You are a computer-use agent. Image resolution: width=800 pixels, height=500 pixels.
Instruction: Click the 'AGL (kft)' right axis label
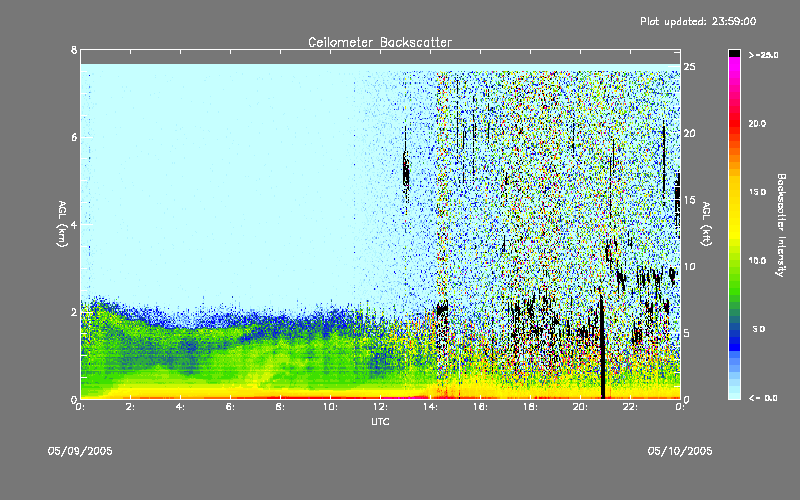pyautogui.click(x=706, y=224)
